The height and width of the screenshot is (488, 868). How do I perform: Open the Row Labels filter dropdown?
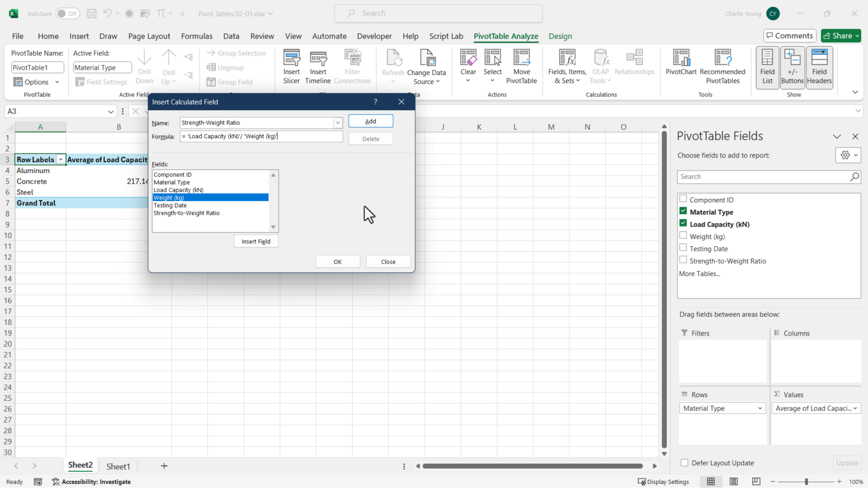click(x=60, y=159)
